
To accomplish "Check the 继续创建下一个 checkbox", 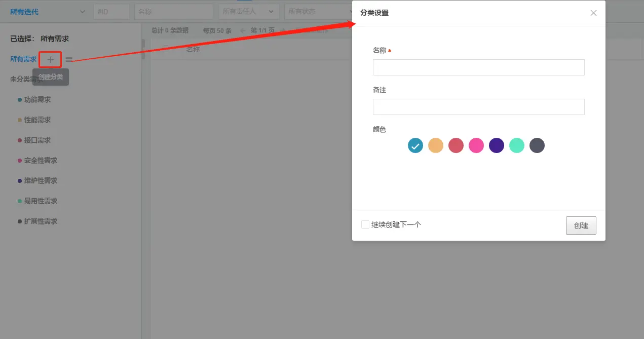I will click(x=365, y=224).
